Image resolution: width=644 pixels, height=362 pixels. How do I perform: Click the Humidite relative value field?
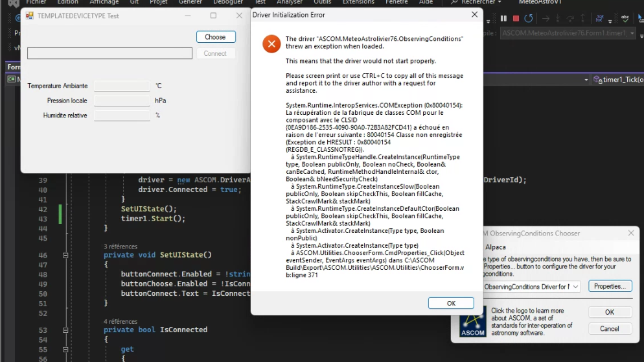(x=122, y=115)
